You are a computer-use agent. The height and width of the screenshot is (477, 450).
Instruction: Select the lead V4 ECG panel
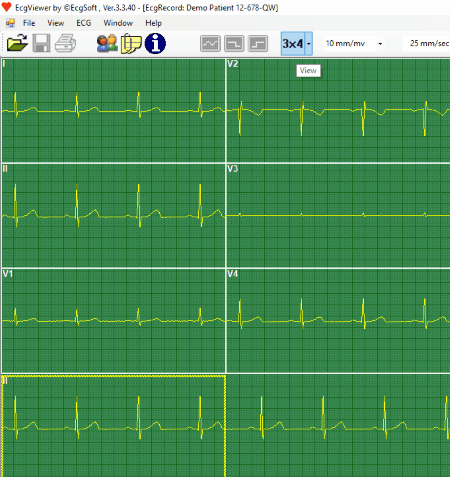[x=338, y=321]
